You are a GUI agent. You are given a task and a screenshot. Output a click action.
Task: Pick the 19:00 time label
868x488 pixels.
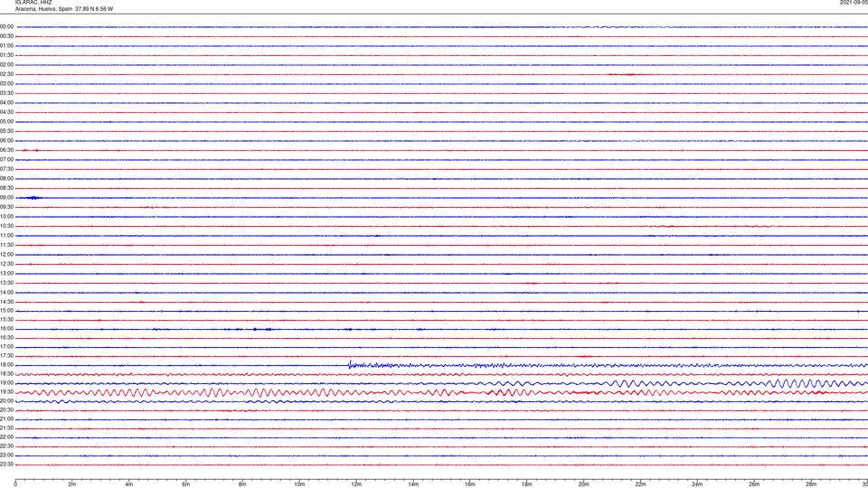coord(6,383)
